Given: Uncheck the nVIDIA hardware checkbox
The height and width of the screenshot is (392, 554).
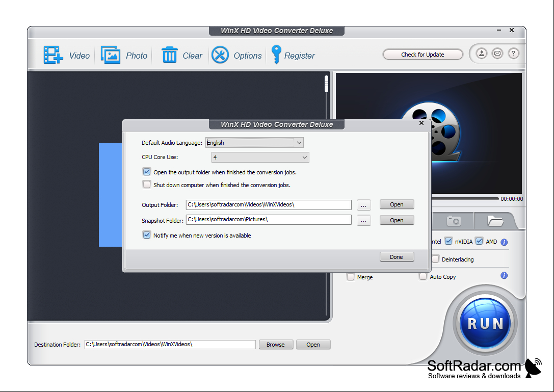Looking at the screenshot, I should [x=449, y=241].
